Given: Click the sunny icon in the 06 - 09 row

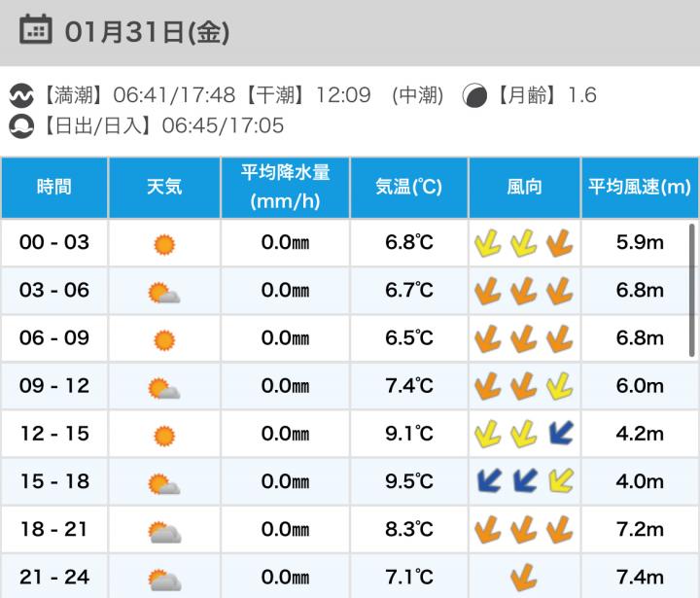Looking at the screenshot, I should coord(164,340).
